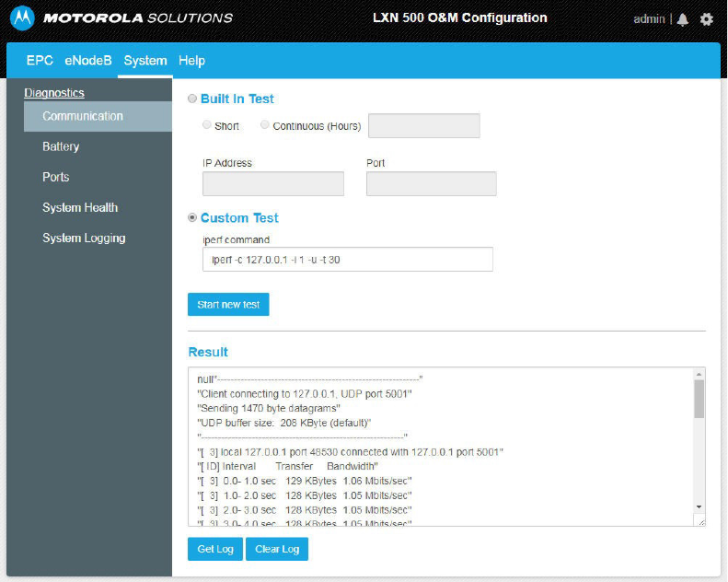The width and height of the screenshot is (728, 582).
Task: Open the Battery diagnostics page
Action: (61, 146)
